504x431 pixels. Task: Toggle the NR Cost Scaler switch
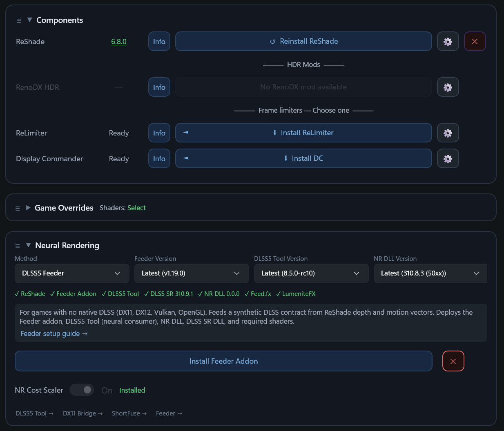click(82, 390)
